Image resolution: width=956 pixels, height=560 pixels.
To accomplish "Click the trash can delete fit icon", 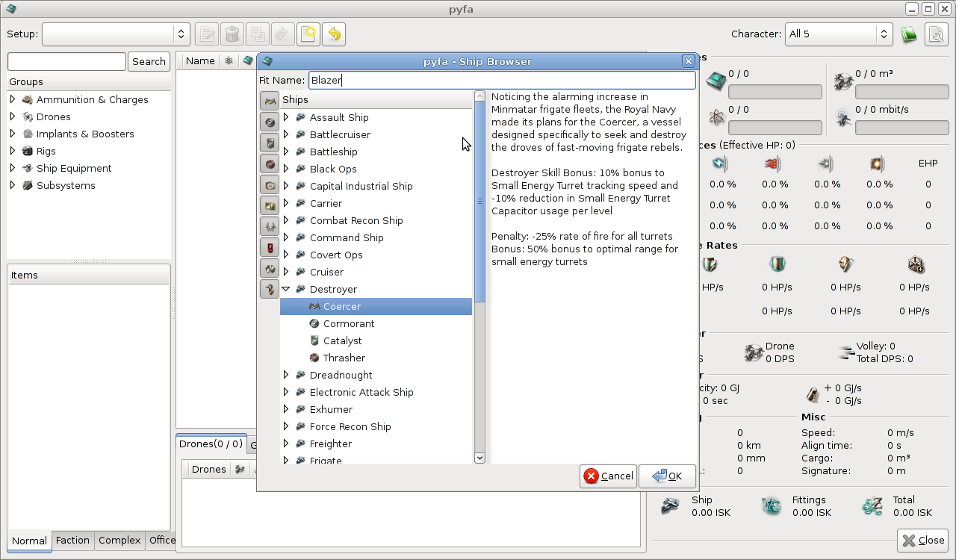I will (232, 34).
